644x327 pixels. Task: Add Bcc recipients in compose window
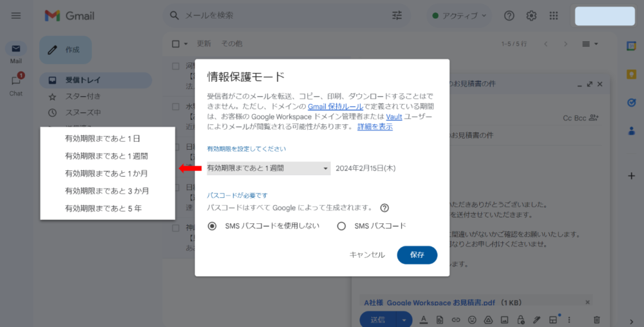580,119
